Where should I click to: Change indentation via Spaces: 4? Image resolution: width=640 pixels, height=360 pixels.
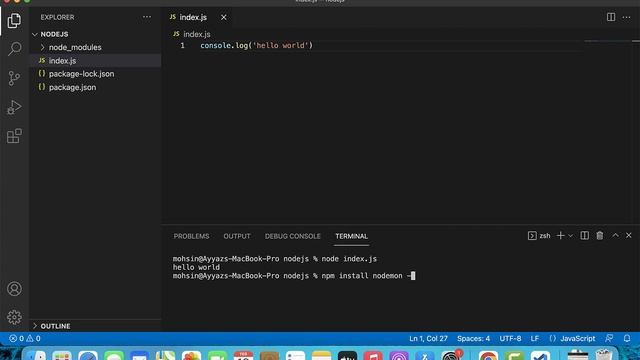(x=473, y=338)
